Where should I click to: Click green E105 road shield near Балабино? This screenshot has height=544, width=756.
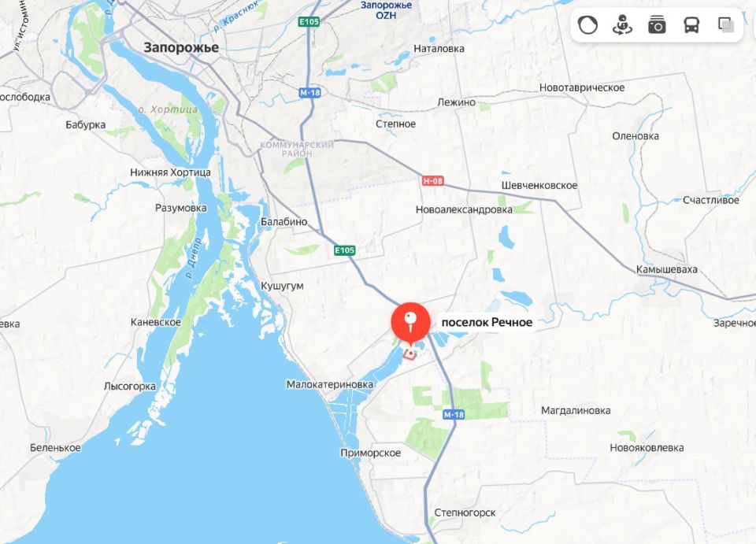345,250
